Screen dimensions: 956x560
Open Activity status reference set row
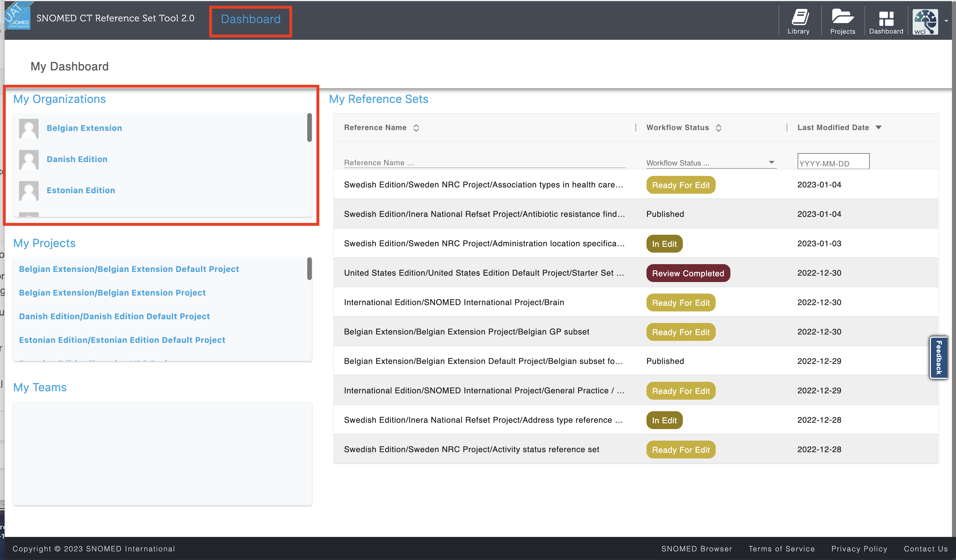[472, 449]
